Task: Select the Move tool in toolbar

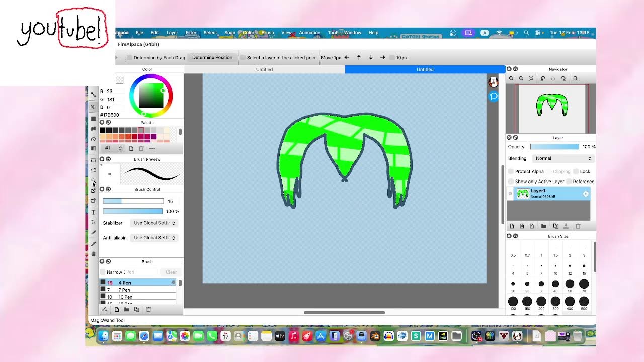Action: [93, 107]
